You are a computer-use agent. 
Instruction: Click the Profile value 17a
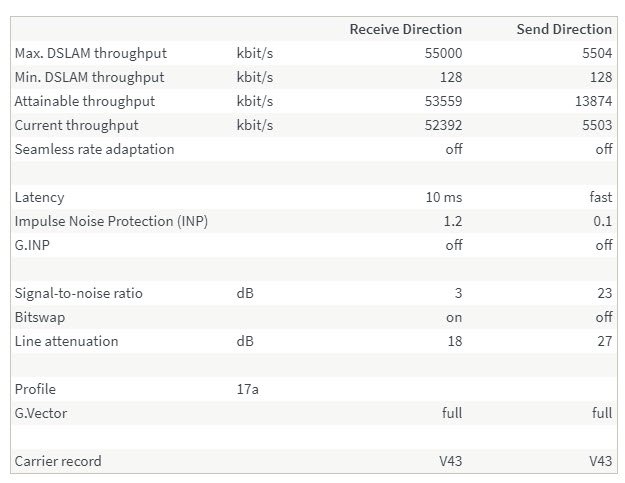pos(248,389)
